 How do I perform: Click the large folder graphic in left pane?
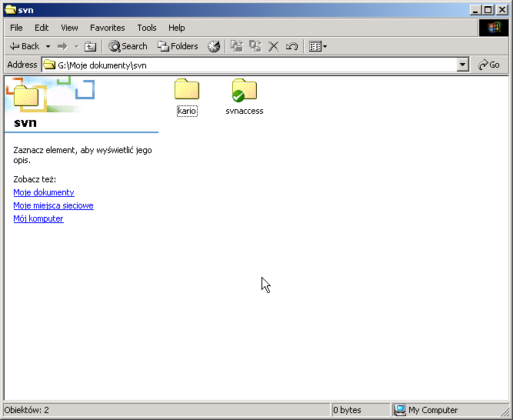pyautogui.click(x=26, y=95)
